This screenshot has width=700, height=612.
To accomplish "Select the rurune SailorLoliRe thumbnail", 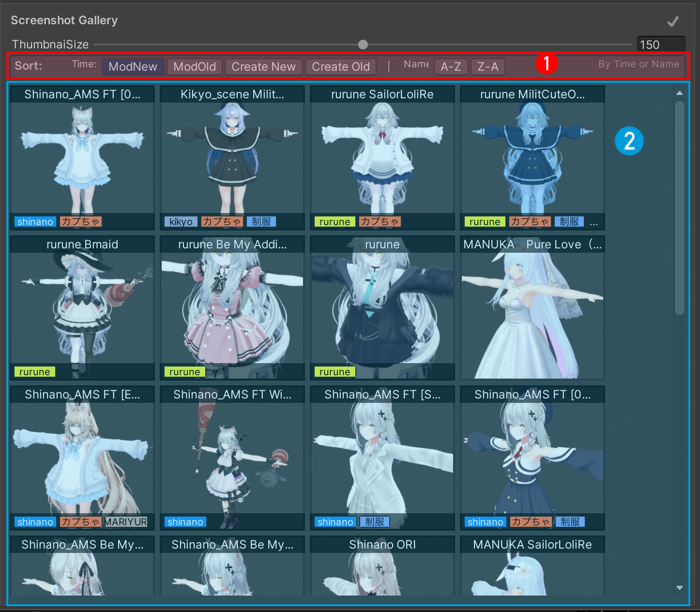I will 382,157.
